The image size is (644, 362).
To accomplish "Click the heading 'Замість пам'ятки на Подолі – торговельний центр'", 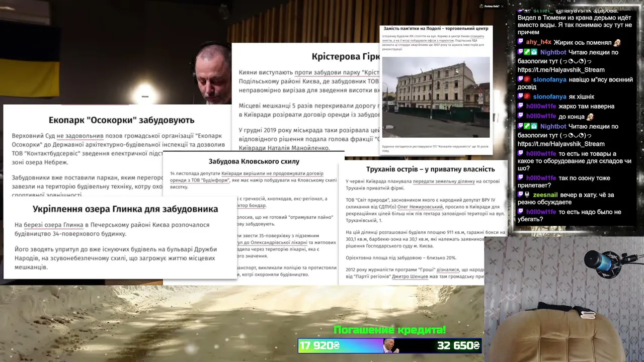I will coord(436,29).
